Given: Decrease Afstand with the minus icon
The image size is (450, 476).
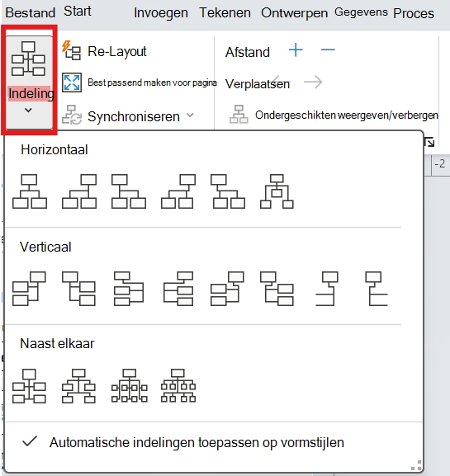Looking at the screenshot, I should pyautogui.click(x=328, y=49).
